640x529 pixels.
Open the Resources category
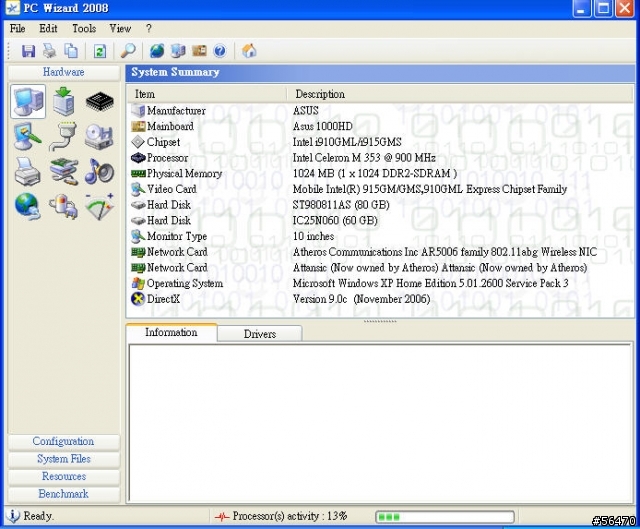(x=64, y=477)
